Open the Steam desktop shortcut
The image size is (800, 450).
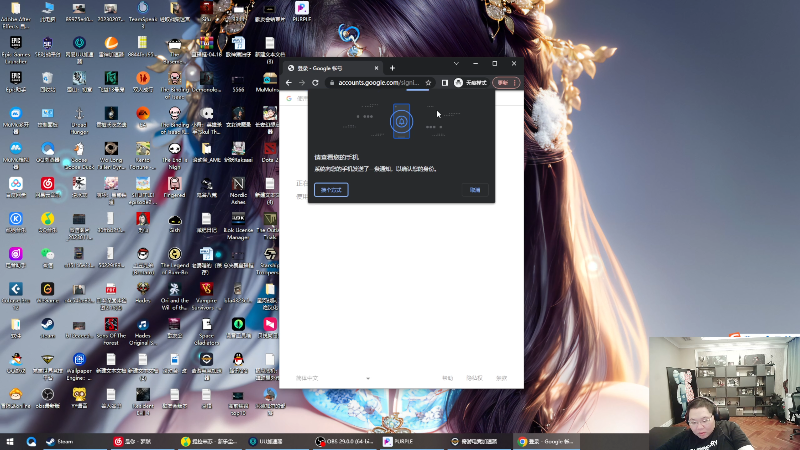[47, 328]
